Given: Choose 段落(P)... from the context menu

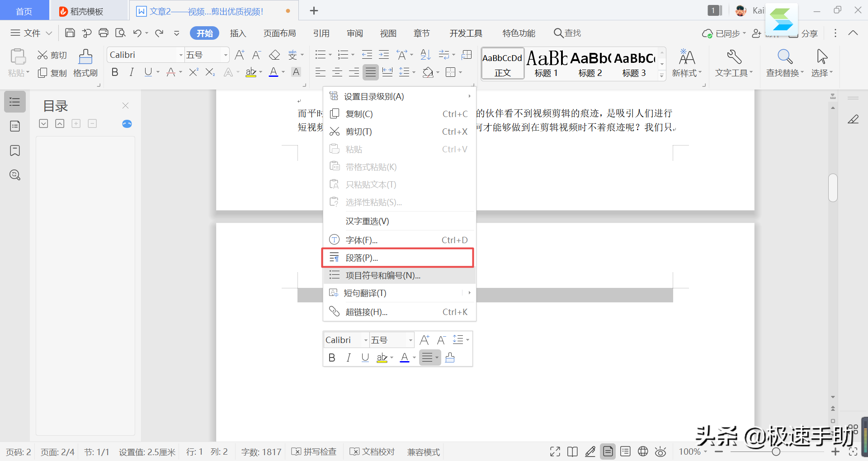Looking at the screenshot, I should pos(398,258).
